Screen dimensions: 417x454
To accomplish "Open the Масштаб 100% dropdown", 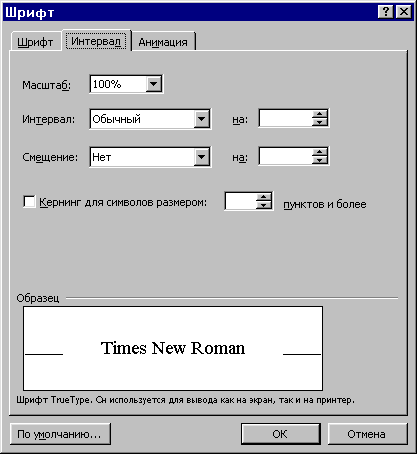I will click(x=153, y=84).
